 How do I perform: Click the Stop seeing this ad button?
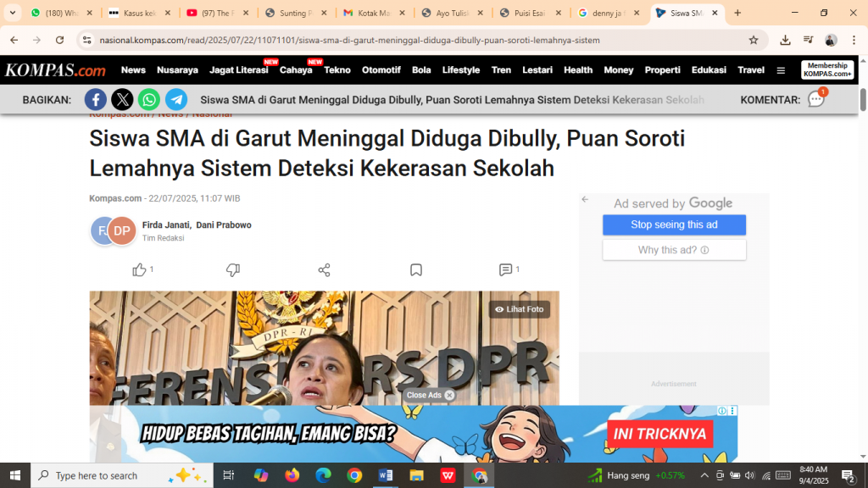tap(674, 225)
